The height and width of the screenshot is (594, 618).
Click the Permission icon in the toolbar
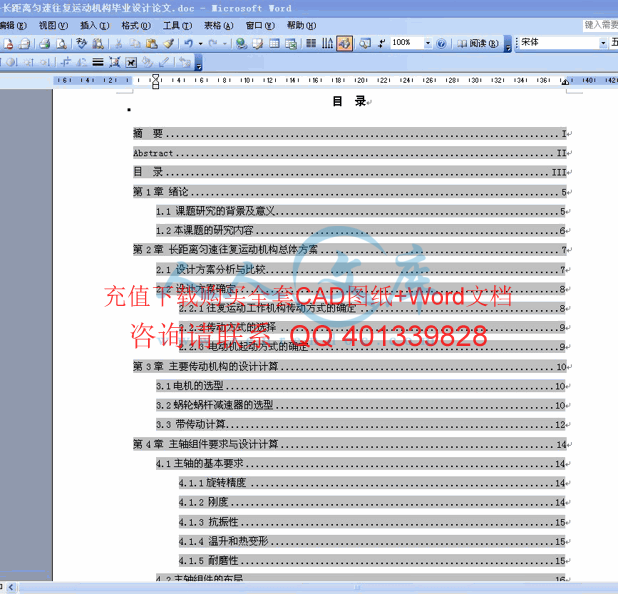point(8,43)
